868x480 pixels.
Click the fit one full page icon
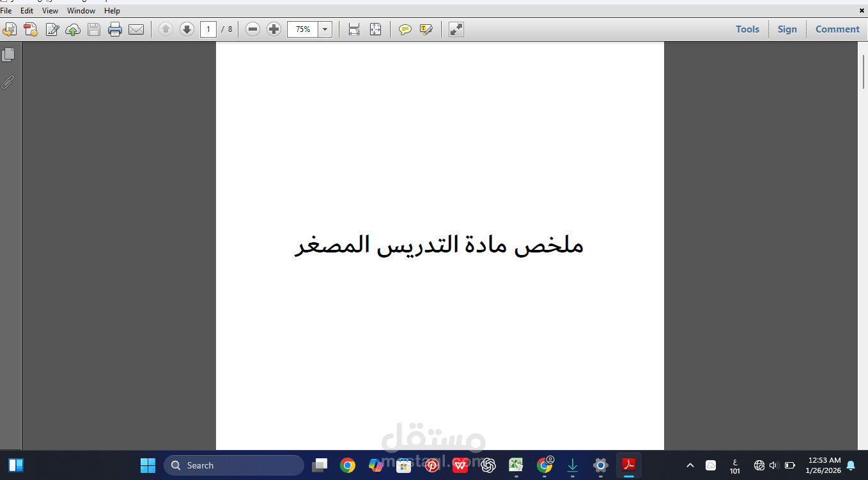pyautogui.click(x=375, y=29)
